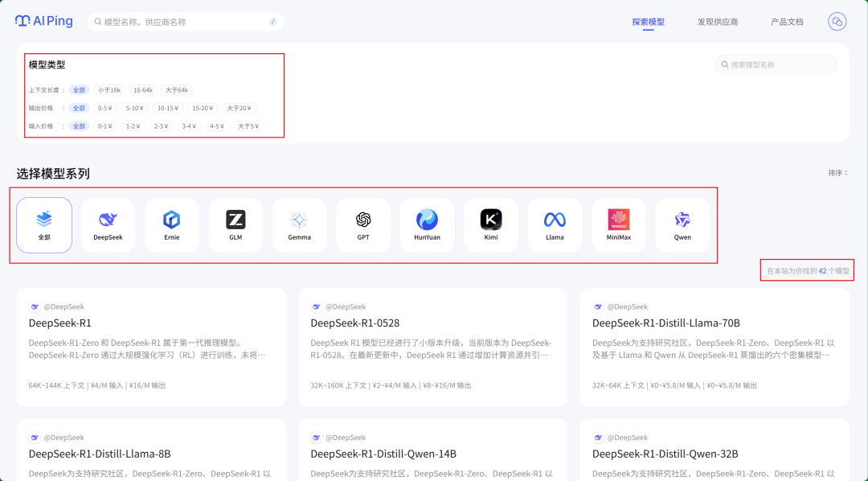
Task: Click the AI Ping logo
Action: click(43, 21)
